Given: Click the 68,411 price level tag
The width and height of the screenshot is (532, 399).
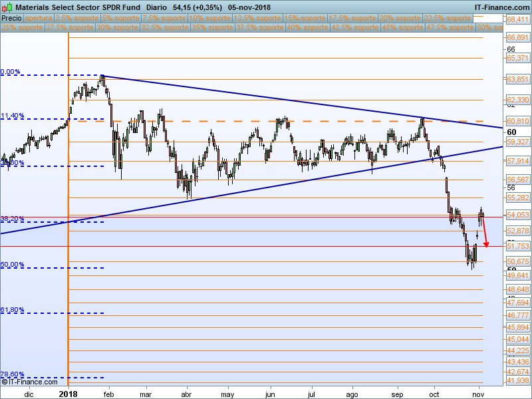Looking at the screenshot, I should [518, 20].
